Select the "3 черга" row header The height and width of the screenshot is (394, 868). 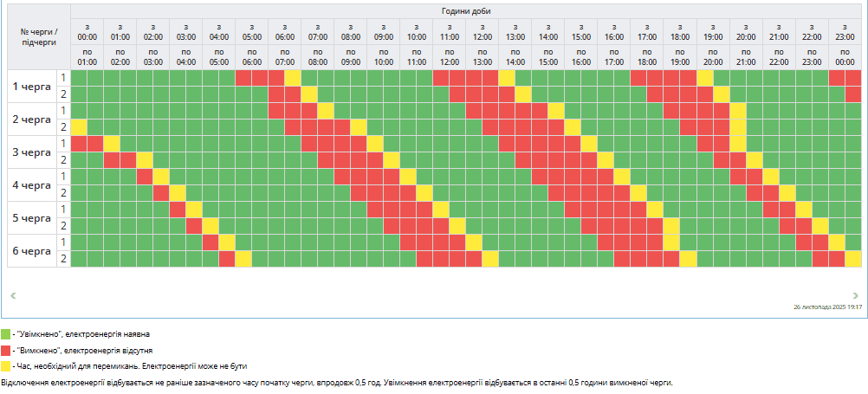(30, 152)
